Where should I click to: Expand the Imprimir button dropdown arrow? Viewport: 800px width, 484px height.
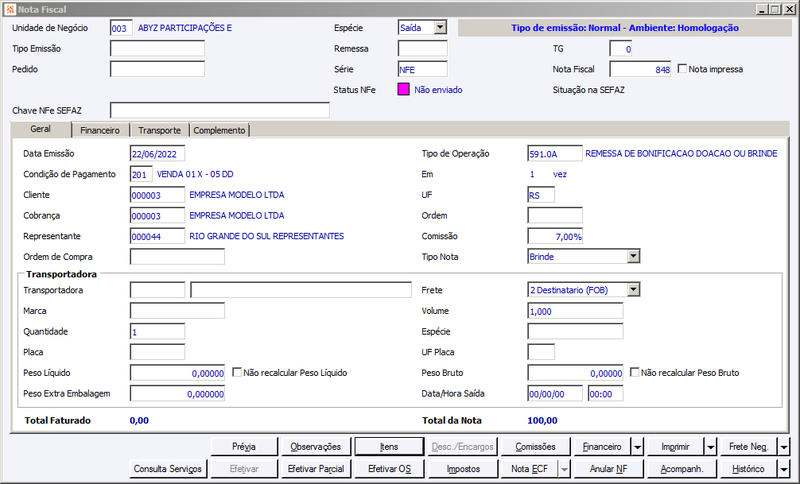tap(711, 447)
